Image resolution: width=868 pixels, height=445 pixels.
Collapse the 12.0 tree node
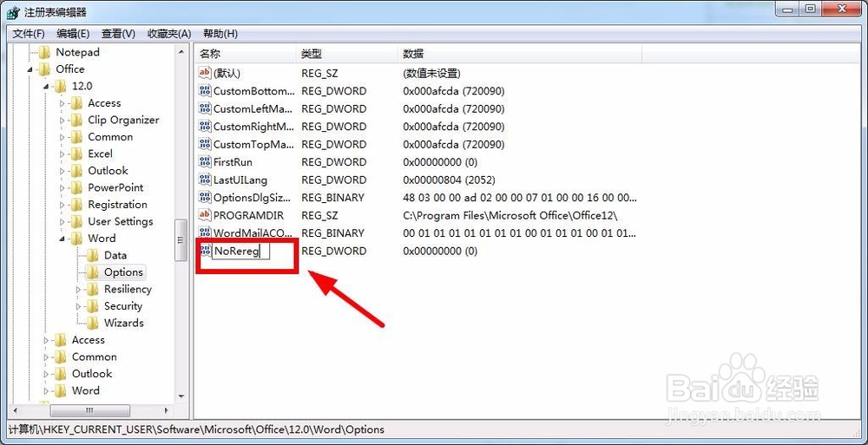(46, 87)
